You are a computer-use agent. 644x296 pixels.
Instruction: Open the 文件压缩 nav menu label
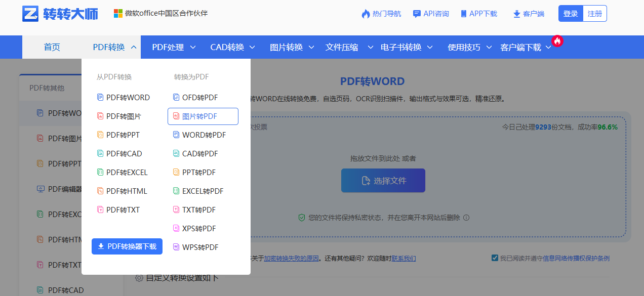point(342,47)
